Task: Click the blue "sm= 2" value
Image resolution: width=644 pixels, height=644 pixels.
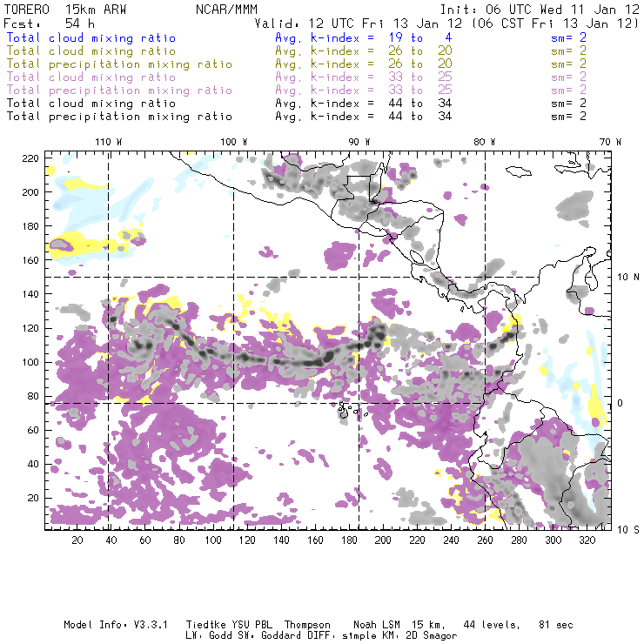Action: (568, 37)
